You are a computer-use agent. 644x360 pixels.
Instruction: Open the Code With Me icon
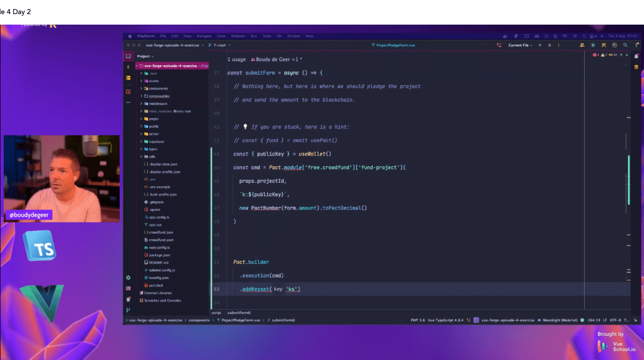[x=582, y=45]
